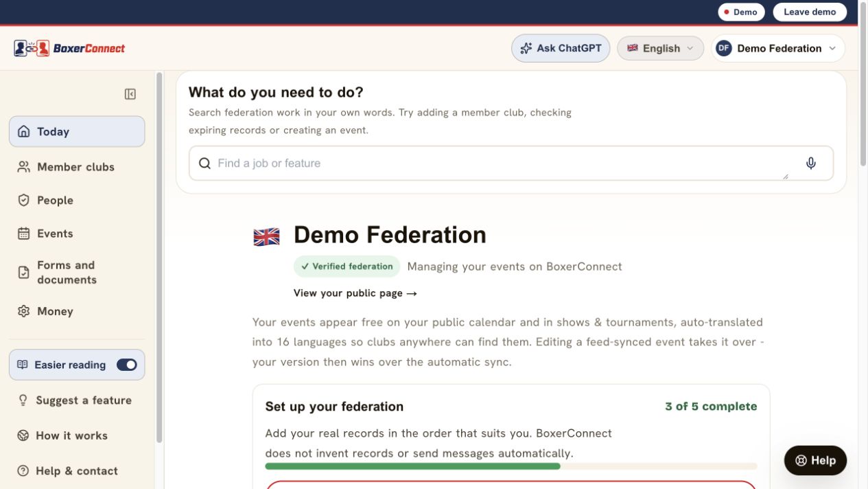868x489 pixels.
Task: Click the Member clubs people icon
Action: click(x=24, y=167)
